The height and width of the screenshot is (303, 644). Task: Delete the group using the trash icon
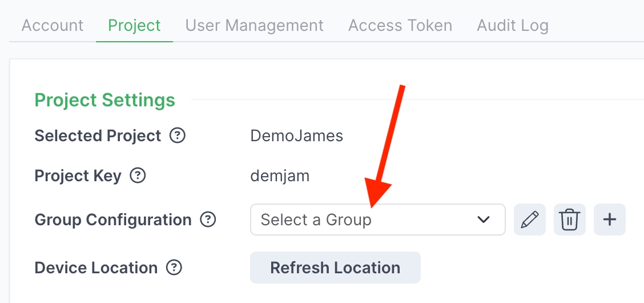point(570,220)
